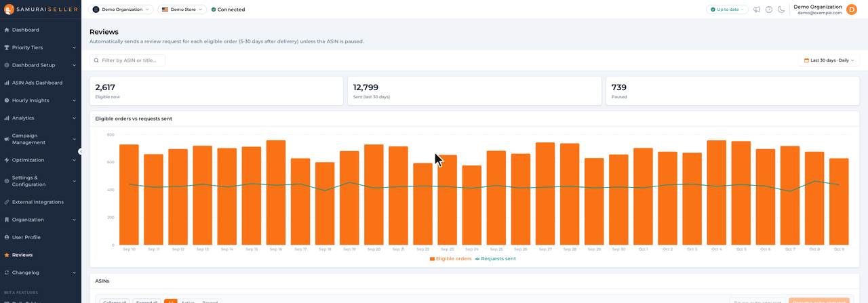Image resolution: width=868 pixels, height=303 pixels.
Task: Click the 12,799 Sent card
Action: pyautogui.click(x=475, y=91)
